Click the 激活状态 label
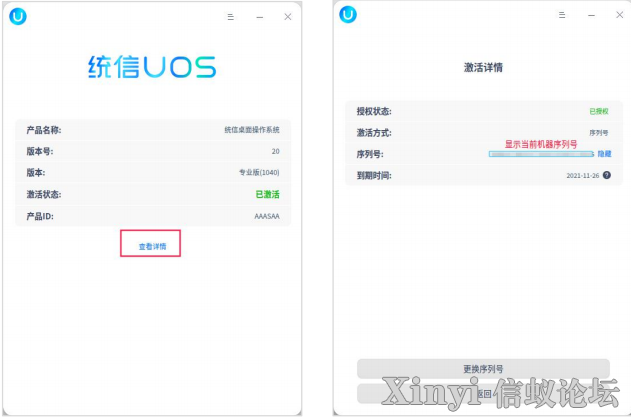The image size is (631, 417). coord(44,194)
